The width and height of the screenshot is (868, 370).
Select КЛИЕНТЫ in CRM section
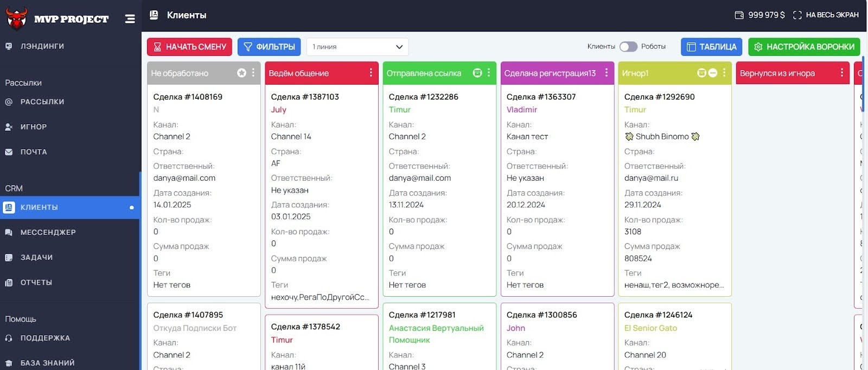tap(69, 207)
